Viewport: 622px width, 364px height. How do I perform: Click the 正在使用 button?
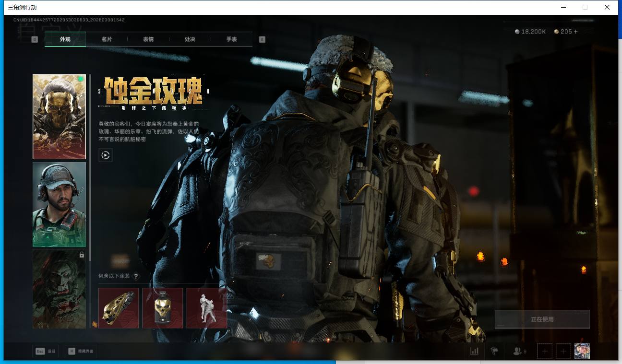[542, 319]
